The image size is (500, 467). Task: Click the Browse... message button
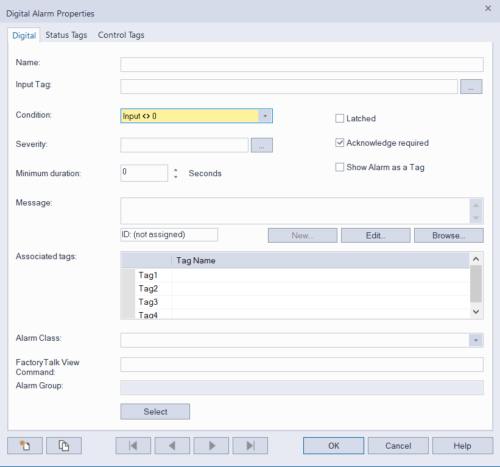click(449, 235)
